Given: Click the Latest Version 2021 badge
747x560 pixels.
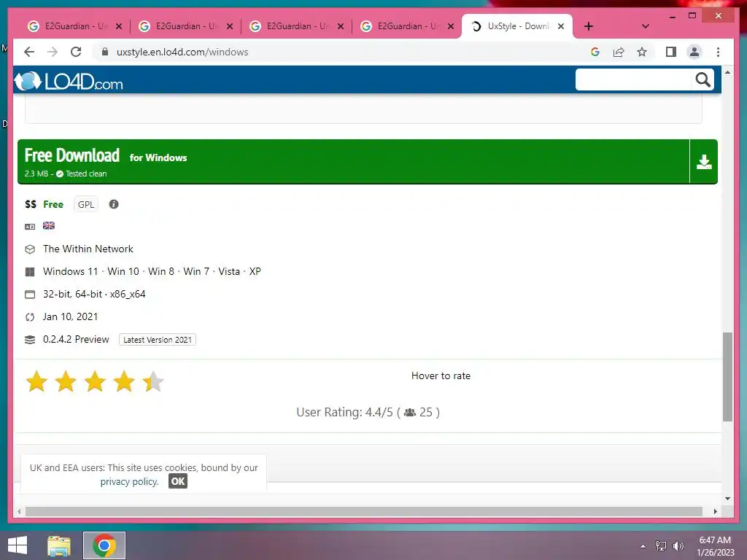Looking at the screenshot, I should (x=158, y=340).
